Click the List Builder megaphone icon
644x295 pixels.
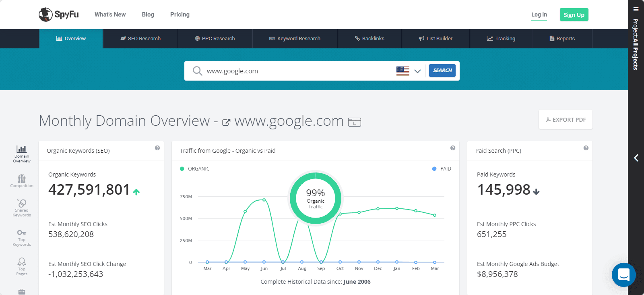click(421, 39)
